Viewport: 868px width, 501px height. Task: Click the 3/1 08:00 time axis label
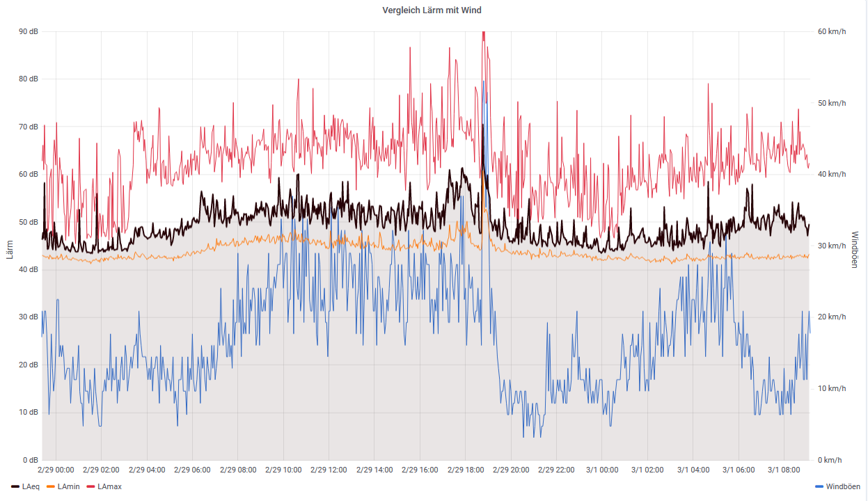click(784, 470)
